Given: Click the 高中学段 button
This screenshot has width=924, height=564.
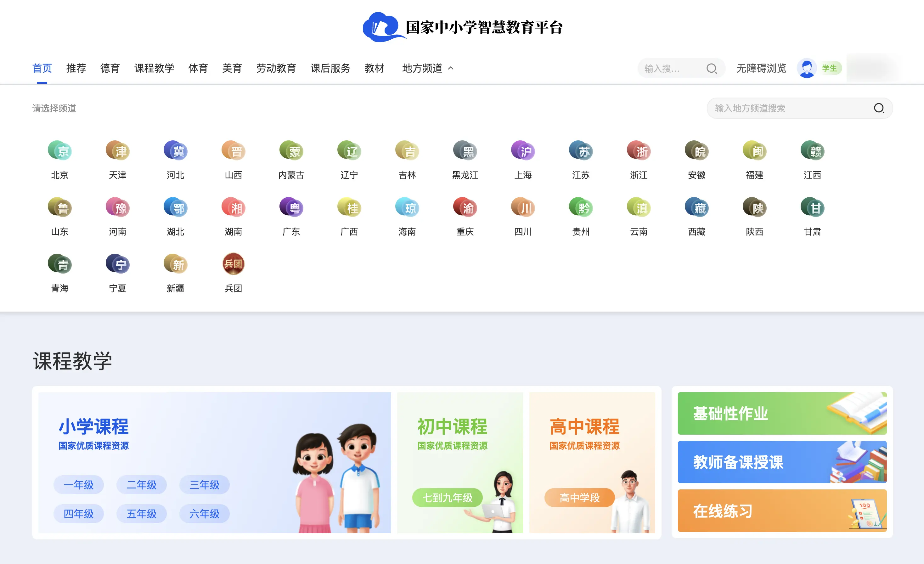Looking at the screenshot, I should click(x=580, y=498).
